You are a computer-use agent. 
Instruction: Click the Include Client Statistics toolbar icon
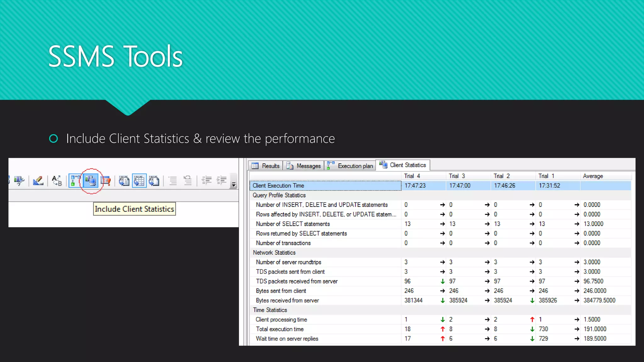point(91,181)
